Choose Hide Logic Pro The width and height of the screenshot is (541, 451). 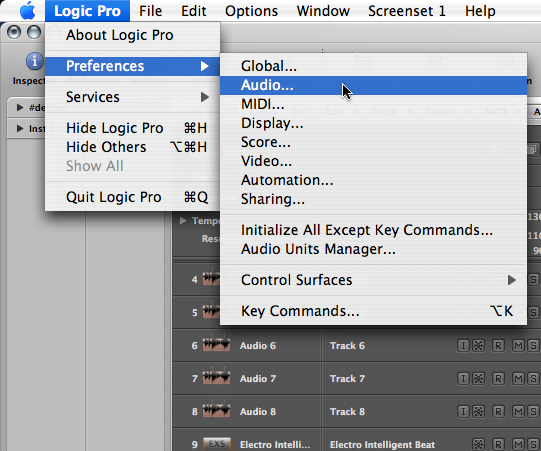[x=132, y=128]
